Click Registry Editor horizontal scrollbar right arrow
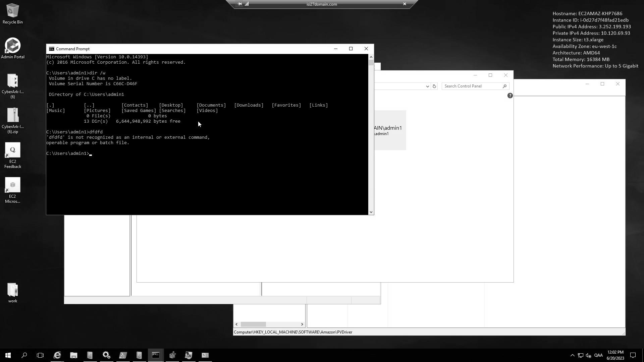Viewport: 644px width, 362px height. click(302, 324)
